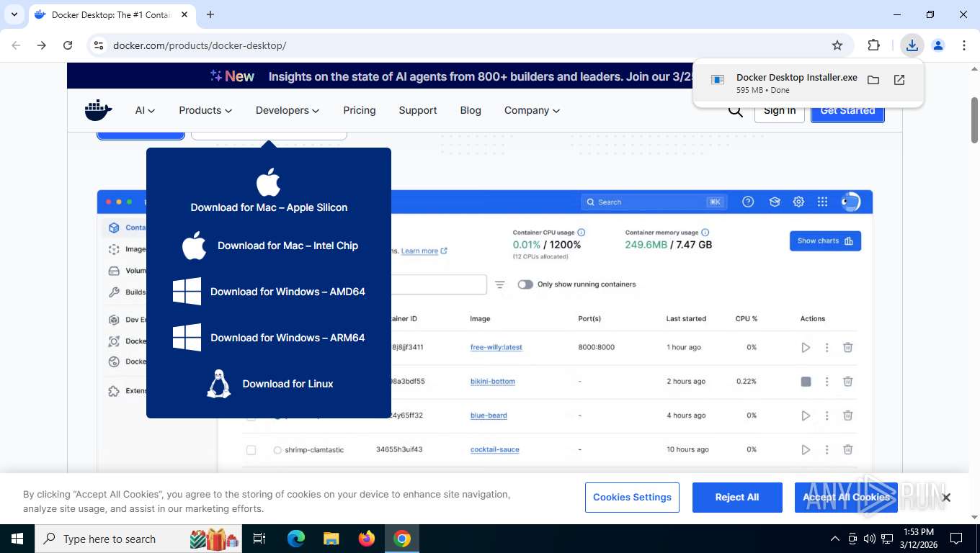Open the Pricing menu item
This screenshot has height=553, width=980.
pos(360,110)
